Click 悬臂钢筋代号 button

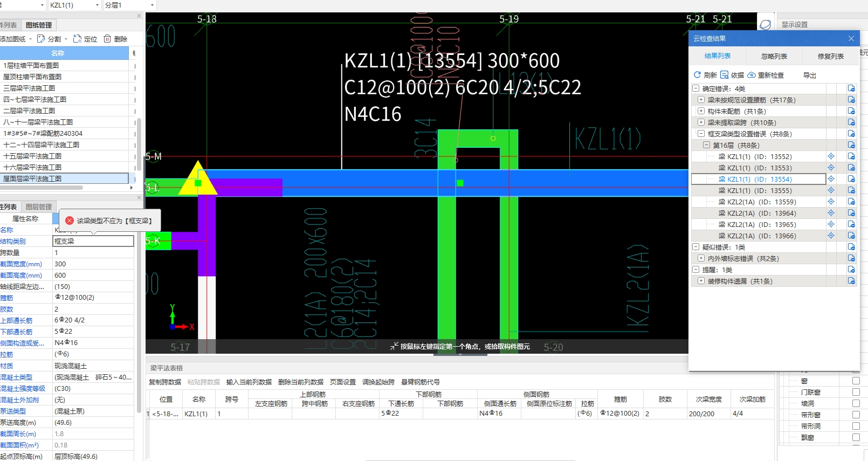tap(421, 382)
